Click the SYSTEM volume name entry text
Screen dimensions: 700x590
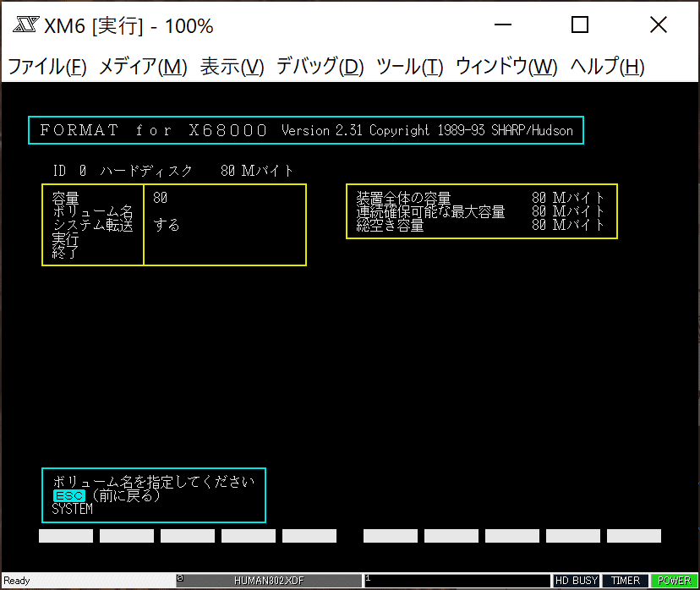pos(73,509)
